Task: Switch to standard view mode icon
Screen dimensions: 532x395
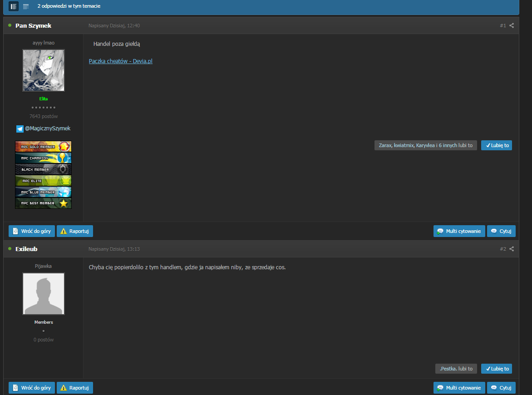Action: click(14, 6)
